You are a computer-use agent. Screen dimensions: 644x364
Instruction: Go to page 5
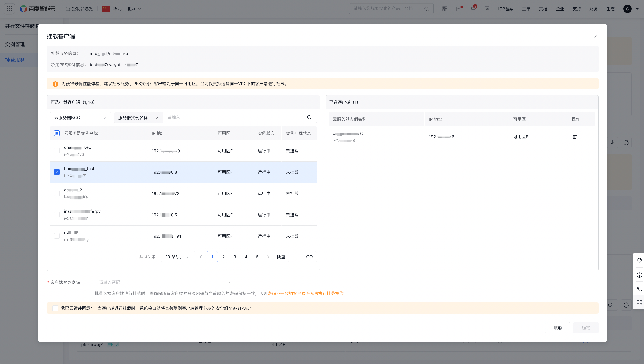tap(257, 257)
